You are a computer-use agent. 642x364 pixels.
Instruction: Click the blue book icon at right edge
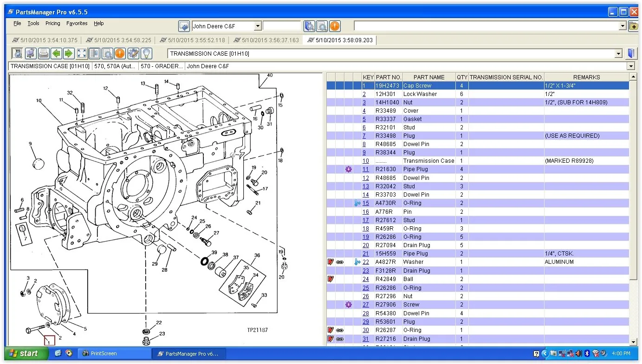click(x=630, y=53)
